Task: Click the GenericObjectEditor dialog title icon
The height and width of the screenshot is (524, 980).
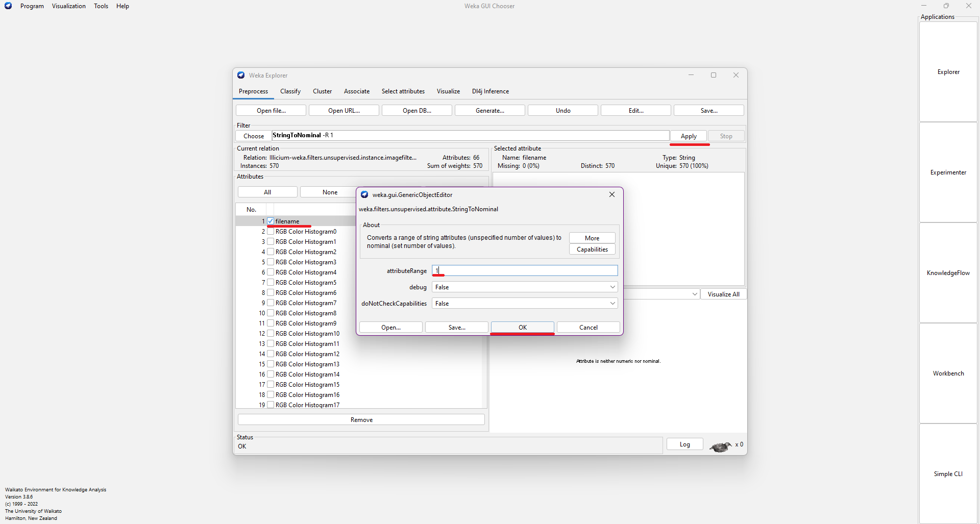Action: point(364,195)
